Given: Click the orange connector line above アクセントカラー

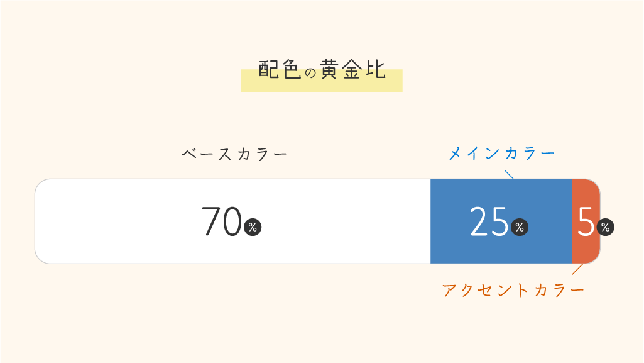Looking at the screenshot, I should (577, 269).
